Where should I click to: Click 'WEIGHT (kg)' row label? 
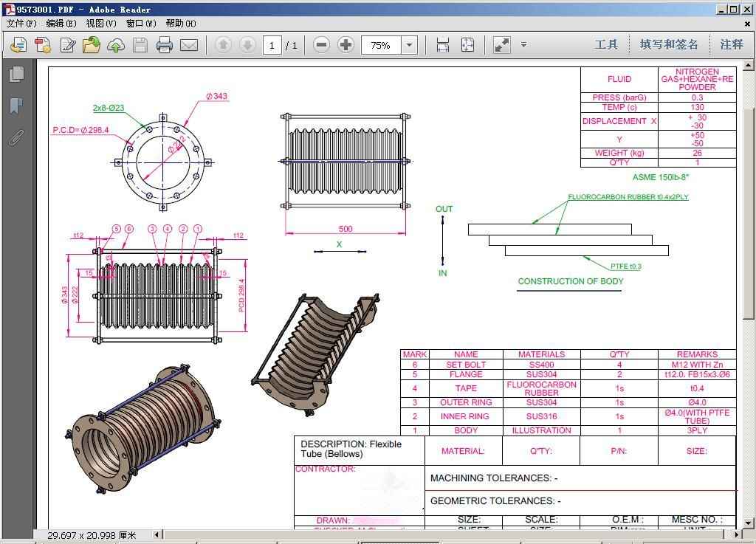pyautogui.click(x=619, y=153)
